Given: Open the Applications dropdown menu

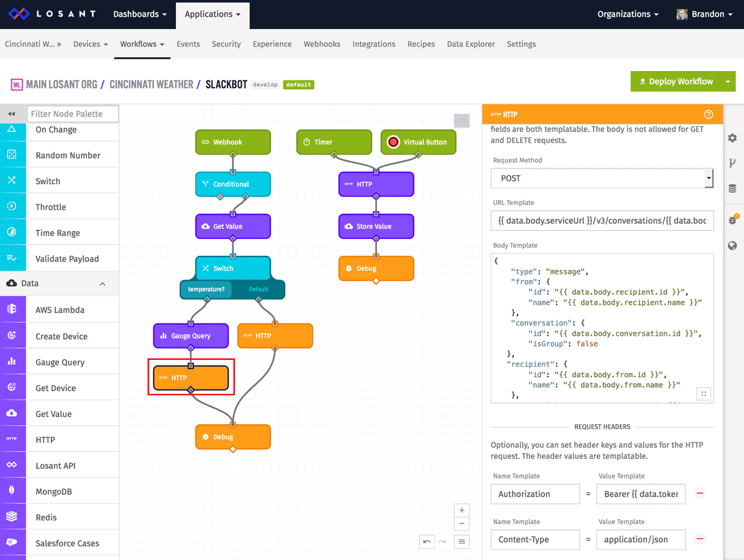Looking at the screenshot, I should coord(213,14).
